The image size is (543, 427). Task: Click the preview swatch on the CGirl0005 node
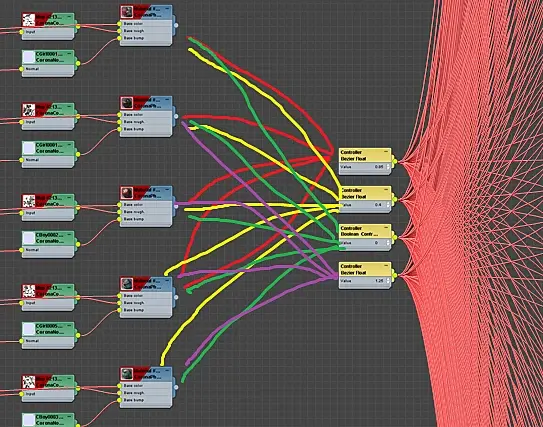[29, 329]
